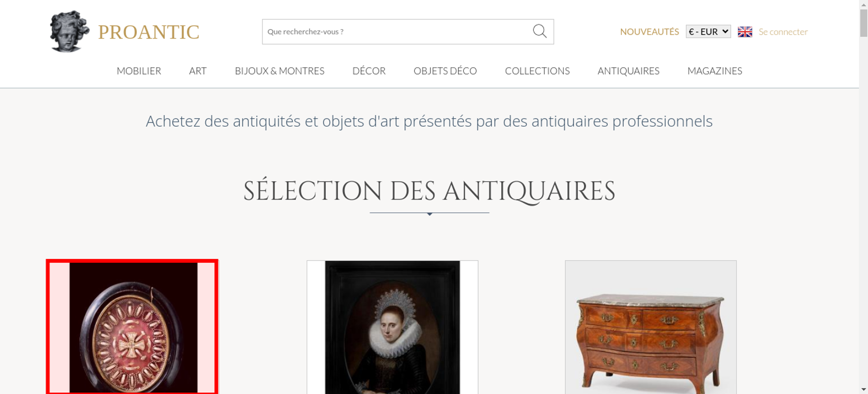The image size is (868, 394).
Task: Open the MAGAZINES menu
Action: [x=715, y=71]
